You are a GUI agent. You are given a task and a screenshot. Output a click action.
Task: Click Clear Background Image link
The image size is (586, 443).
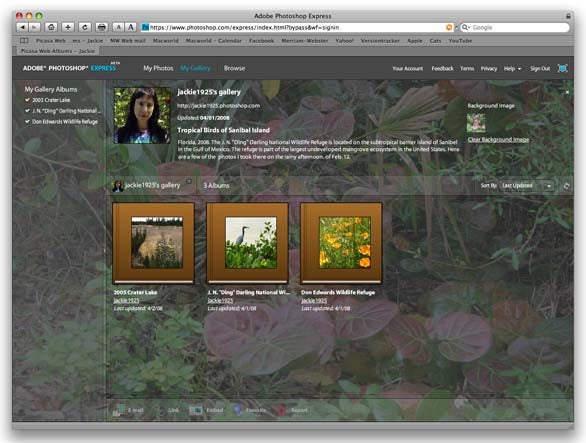pyautogui.click(x=498, y=139)
